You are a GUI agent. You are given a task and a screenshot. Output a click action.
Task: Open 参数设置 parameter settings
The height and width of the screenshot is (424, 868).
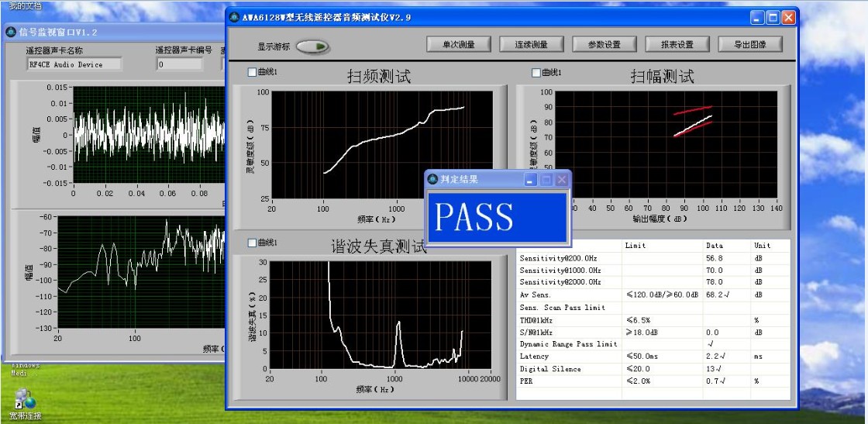coord(604,44)
